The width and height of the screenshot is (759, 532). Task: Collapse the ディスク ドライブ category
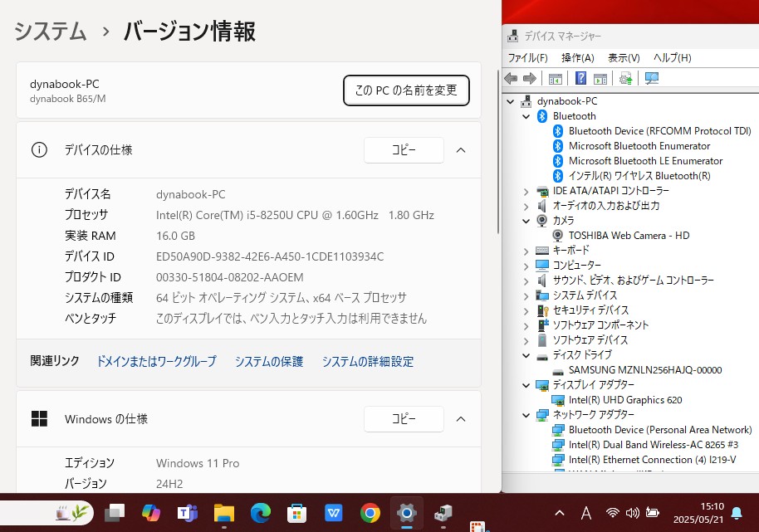526,355
